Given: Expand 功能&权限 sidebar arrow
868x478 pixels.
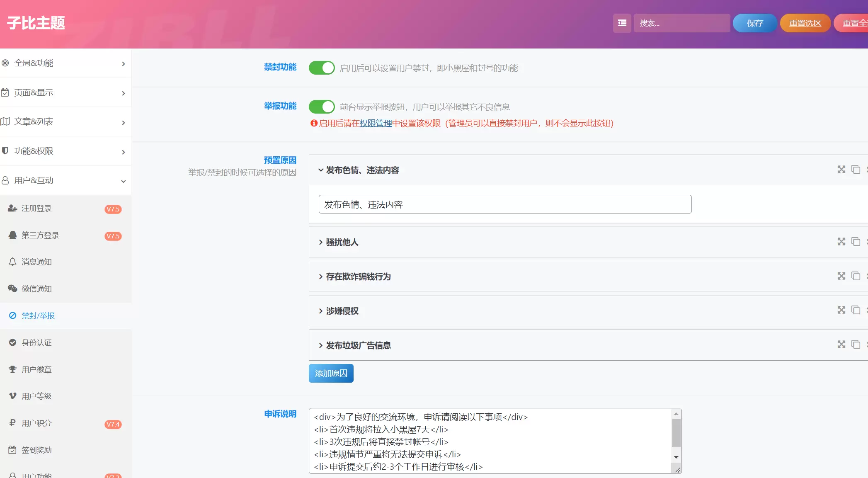Looking at the screenshot, I should [124, 152].
